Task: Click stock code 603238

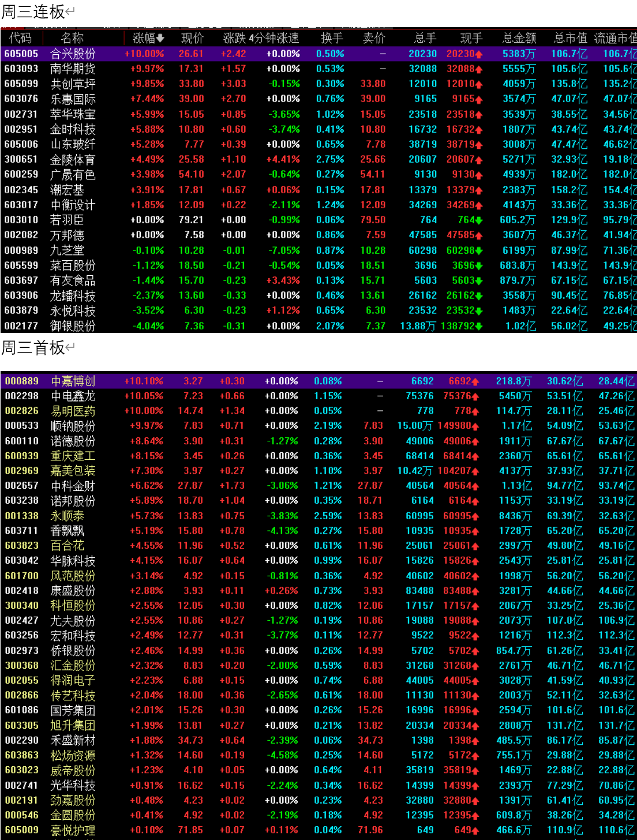Action: pyautogui.click(x=22, y=501)
